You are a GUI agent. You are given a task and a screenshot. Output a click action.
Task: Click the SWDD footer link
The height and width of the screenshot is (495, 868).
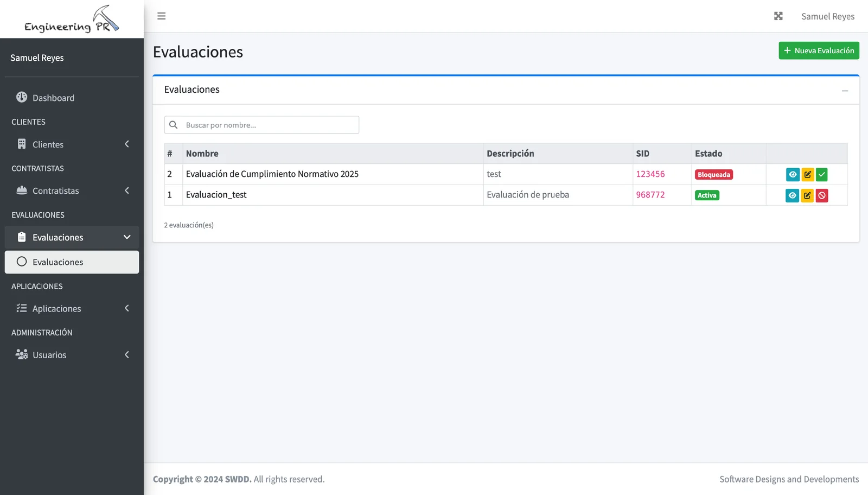click(238, 479)
